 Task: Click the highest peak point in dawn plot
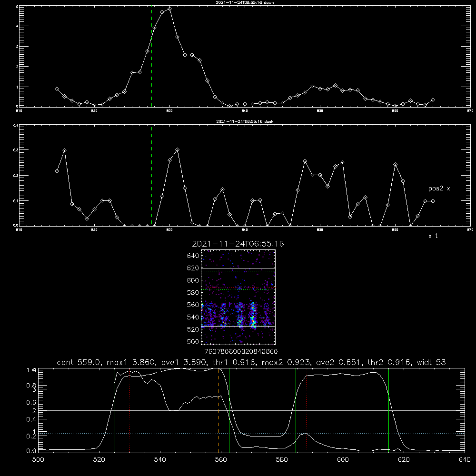pyautogui.click(x=170, y=9)
